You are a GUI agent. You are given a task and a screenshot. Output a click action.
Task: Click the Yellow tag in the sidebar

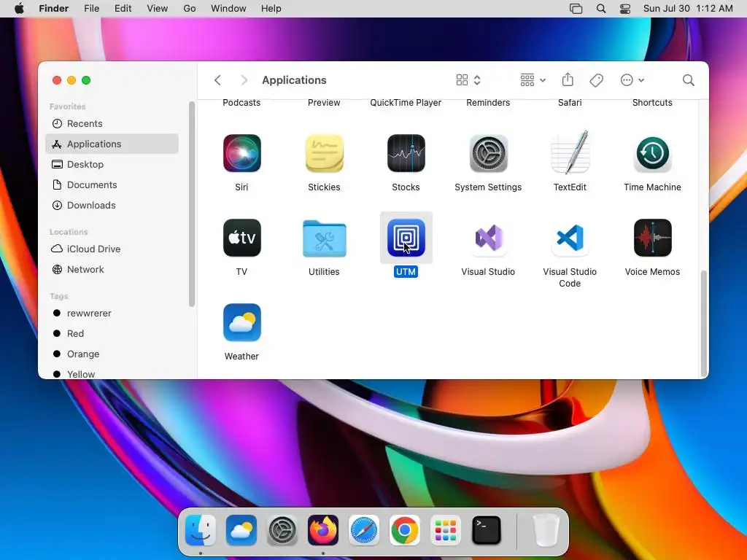click(112, 374)
